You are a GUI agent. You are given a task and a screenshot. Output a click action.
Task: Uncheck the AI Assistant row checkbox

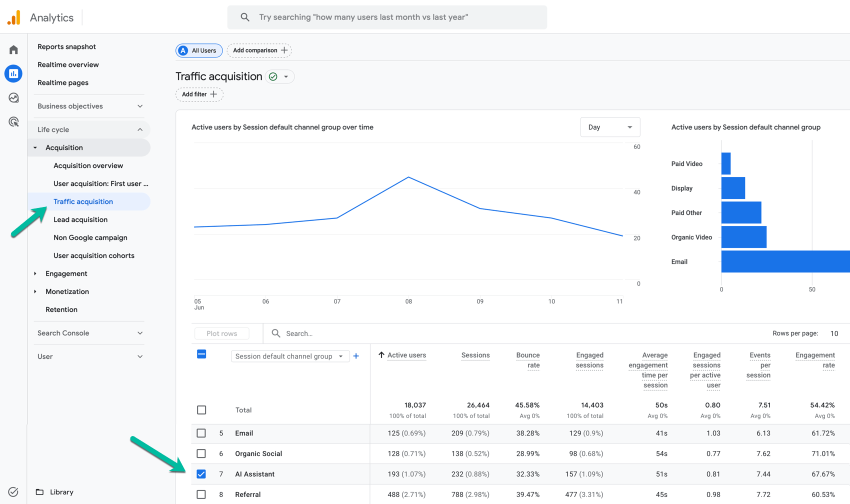coord(201,474)
